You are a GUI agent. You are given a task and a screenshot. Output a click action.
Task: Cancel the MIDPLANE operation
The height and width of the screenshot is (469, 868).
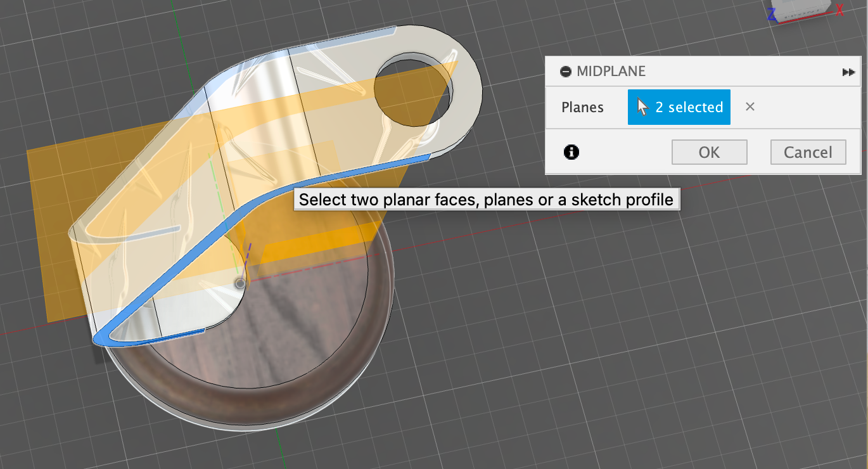(x=808, y=152)
